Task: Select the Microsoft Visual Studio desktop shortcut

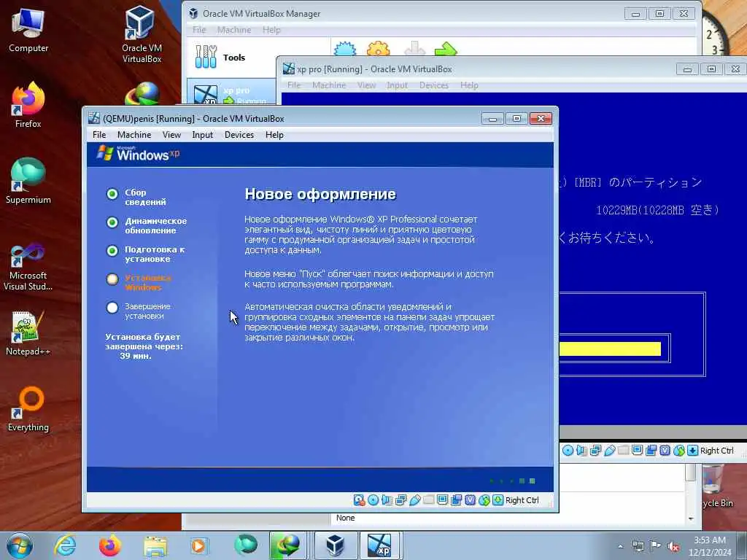Action: point(28,267)
